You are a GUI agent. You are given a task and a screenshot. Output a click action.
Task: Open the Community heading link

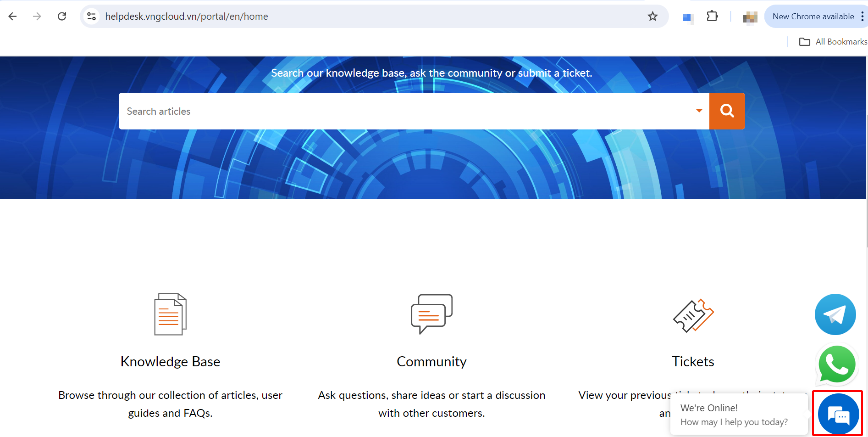point(431,362)
